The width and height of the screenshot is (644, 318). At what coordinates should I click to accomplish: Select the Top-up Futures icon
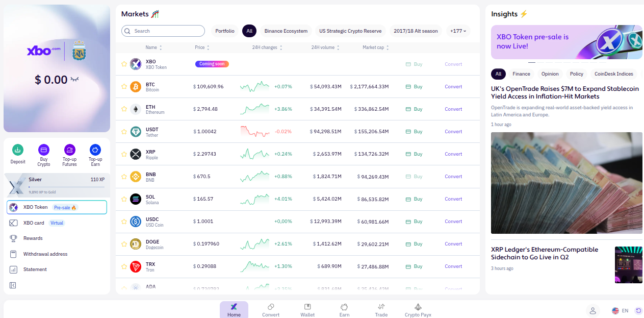(69, 150)
